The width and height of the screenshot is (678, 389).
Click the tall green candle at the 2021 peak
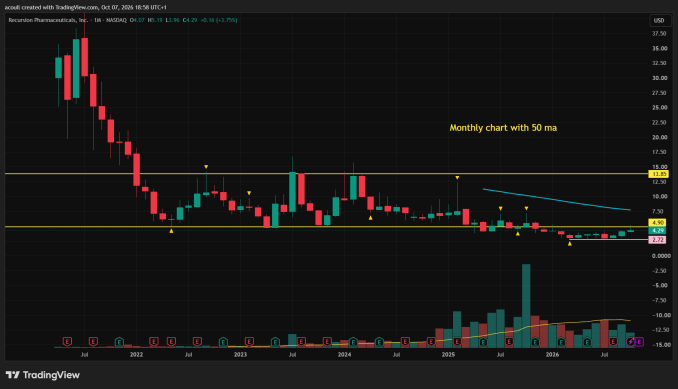pos(76,68)
